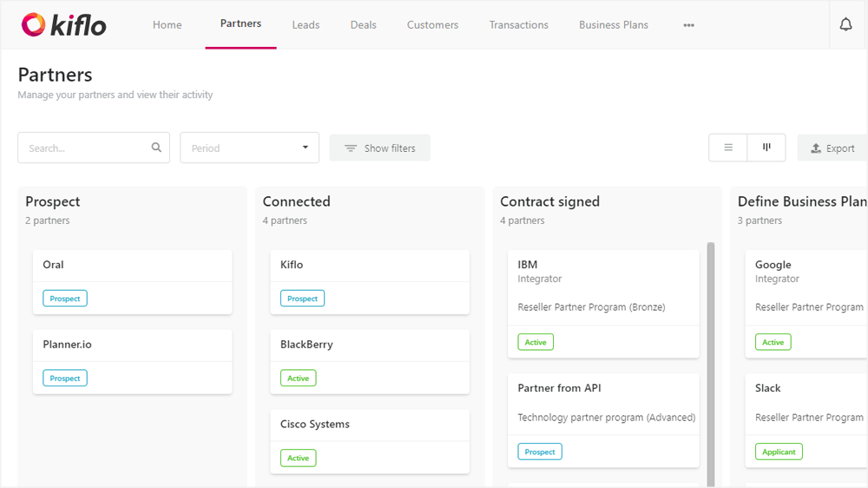Open the BlackBerry partner card

(x=370, y=362)
